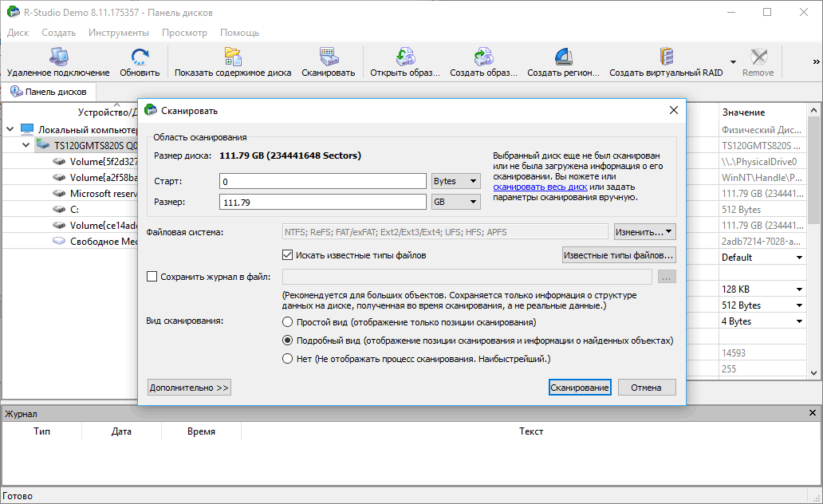Collapse the Локальный компьютер tree node
Viewport: 823px width, 504px height.
[10, 128]
